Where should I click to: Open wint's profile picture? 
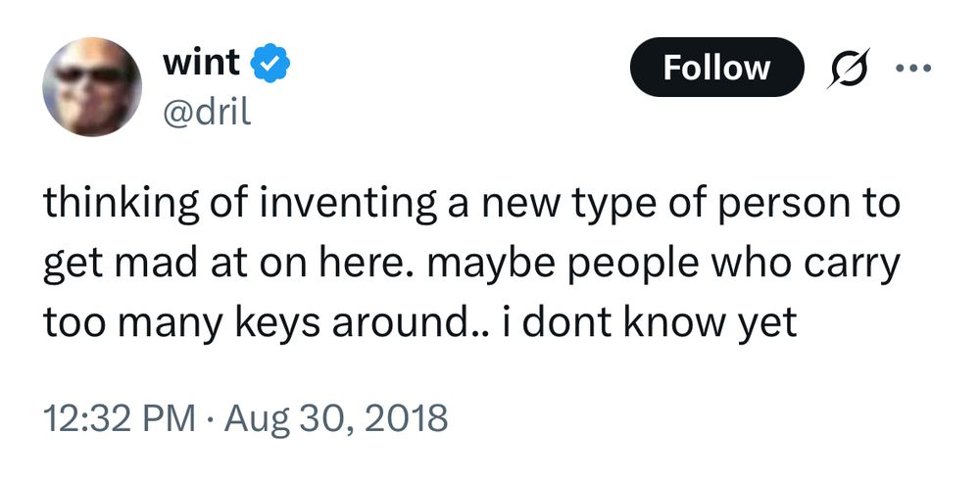coord(91,88)
